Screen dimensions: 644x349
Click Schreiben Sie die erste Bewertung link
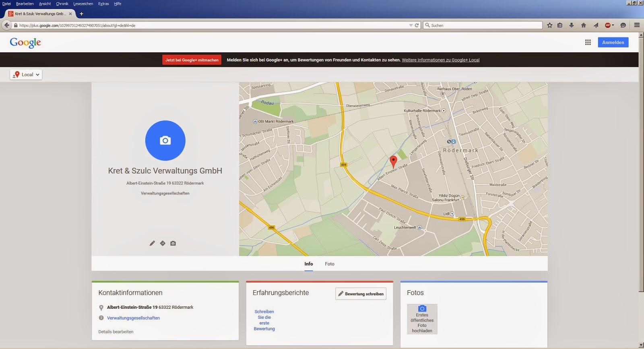tap(264, 320)
